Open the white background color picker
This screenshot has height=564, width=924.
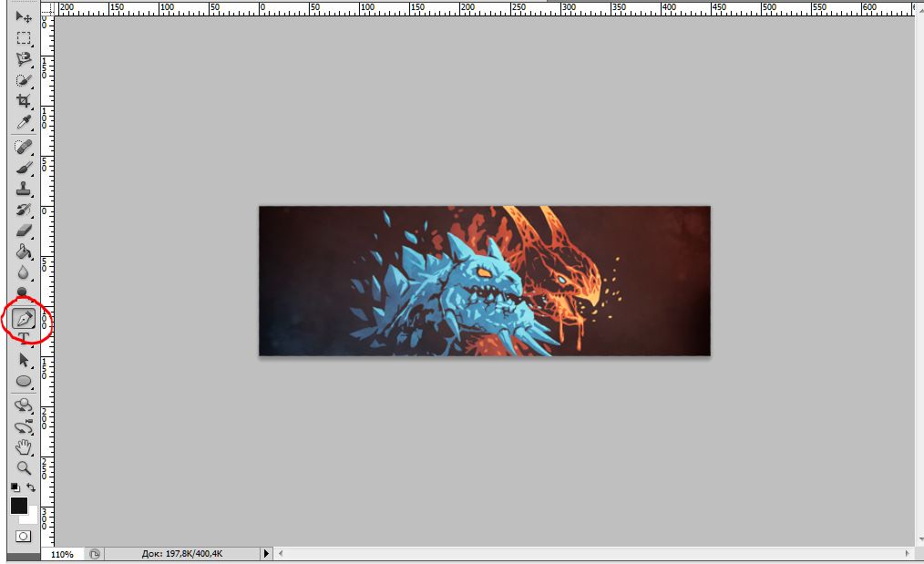click(31, 518)
